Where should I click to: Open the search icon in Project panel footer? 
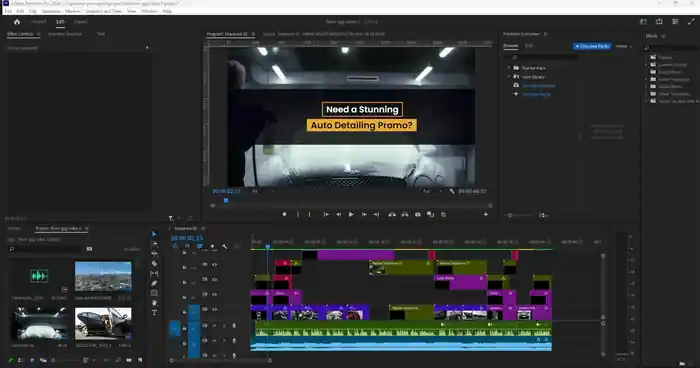point(118,360)
